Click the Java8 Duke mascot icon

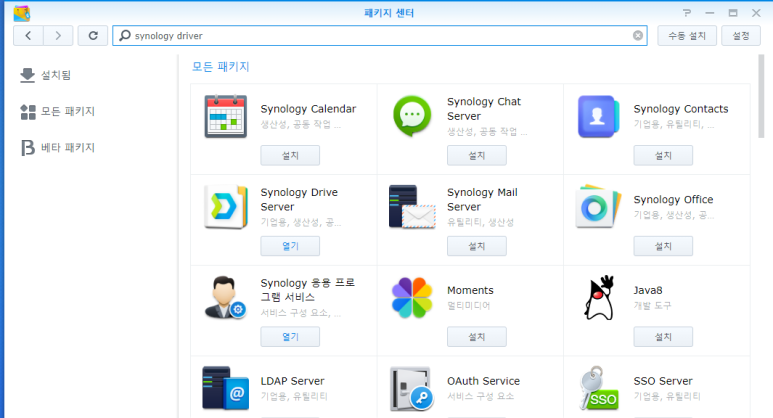pyautogui.click(x=599, y=298)
